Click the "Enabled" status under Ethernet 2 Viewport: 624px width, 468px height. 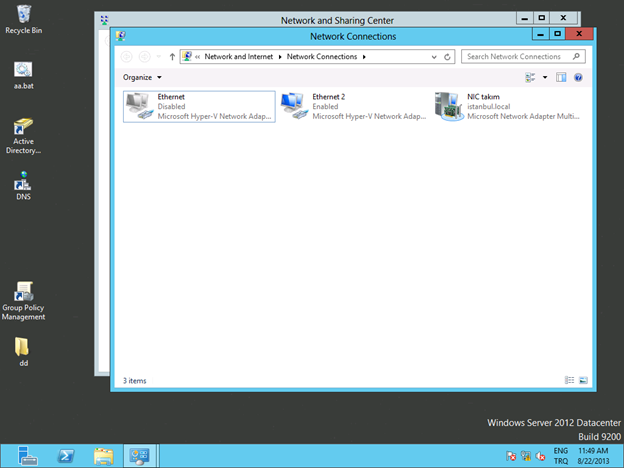tap(325, 107)
